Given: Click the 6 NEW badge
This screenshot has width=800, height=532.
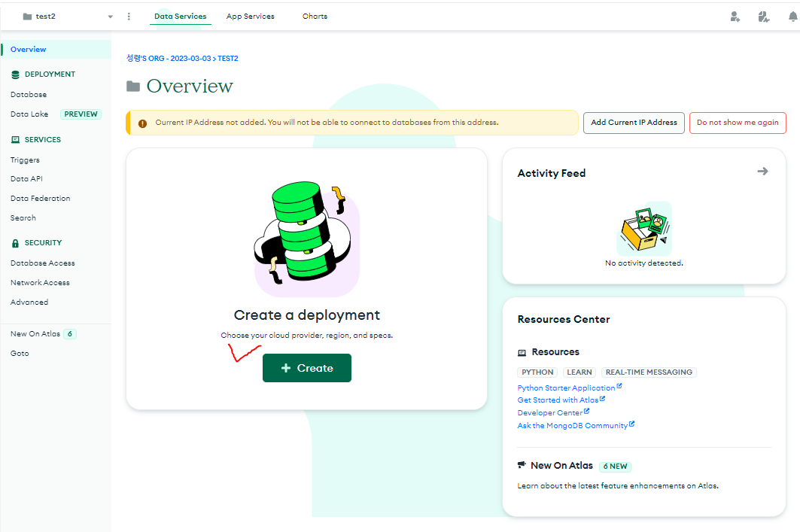Looking at the screenshot, I should [615, 467].
